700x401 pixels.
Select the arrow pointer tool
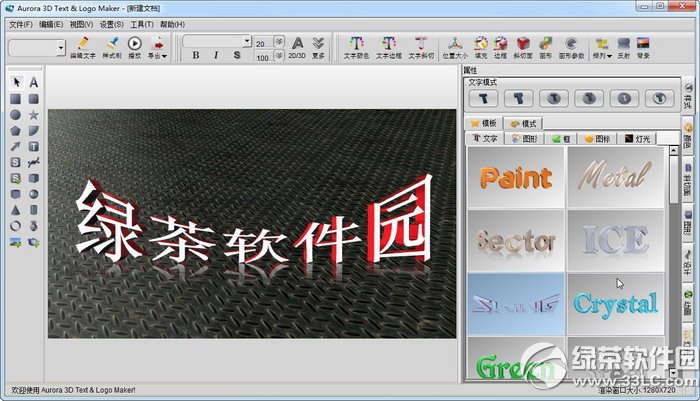pos(17,82)
